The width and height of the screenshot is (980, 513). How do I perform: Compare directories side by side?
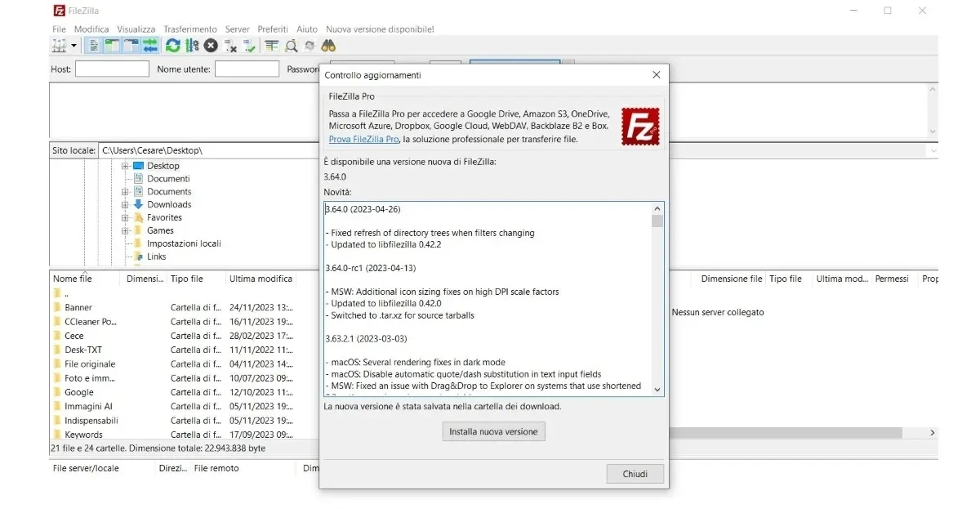pyautogui.click(x=290, y=45)
